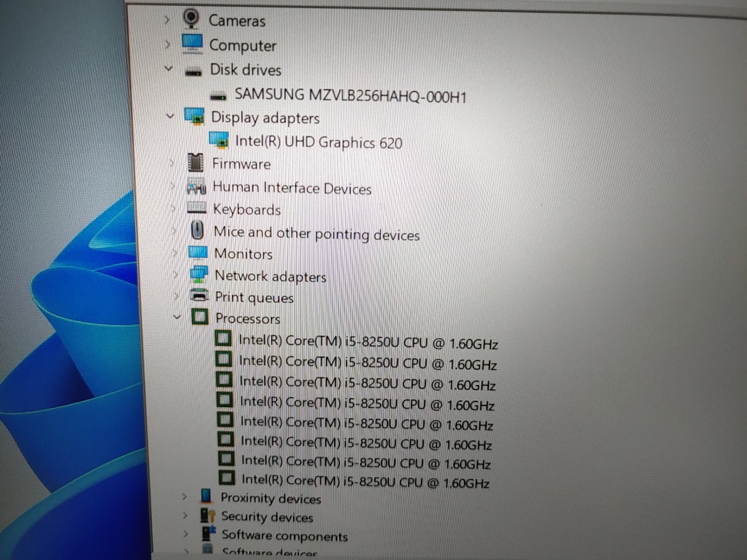The width and height of the screenshot is (747, 560).
Task: Select the Cameras label
Action: click(x=237, y=21)
